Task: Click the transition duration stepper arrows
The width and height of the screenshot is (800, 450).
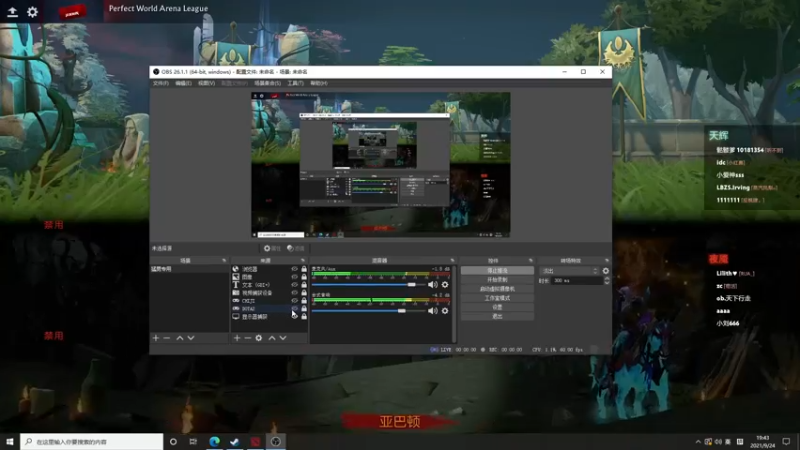Action: pos(607,281)
